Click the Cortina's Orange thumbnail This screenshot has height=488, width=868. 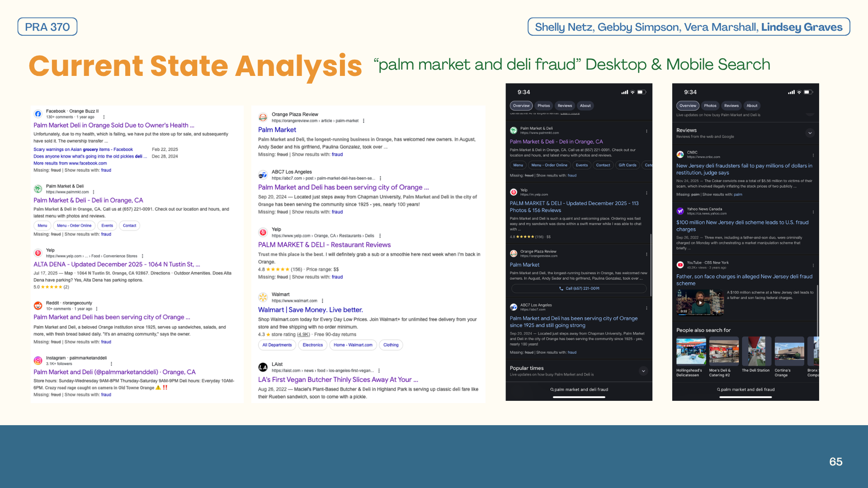click(789, 351)
